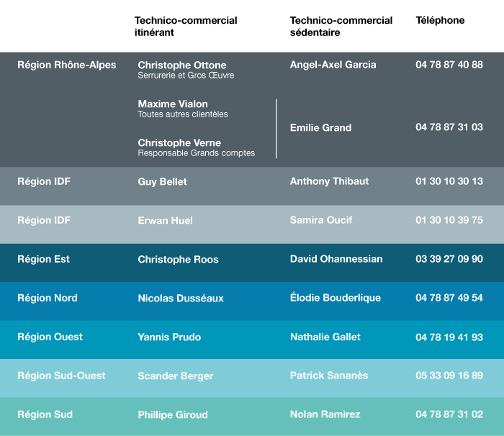The width and height of the screenshot is (504, 436).
Task: Select Élodie Bouderlique's name
Action: (x=335, y=298)
